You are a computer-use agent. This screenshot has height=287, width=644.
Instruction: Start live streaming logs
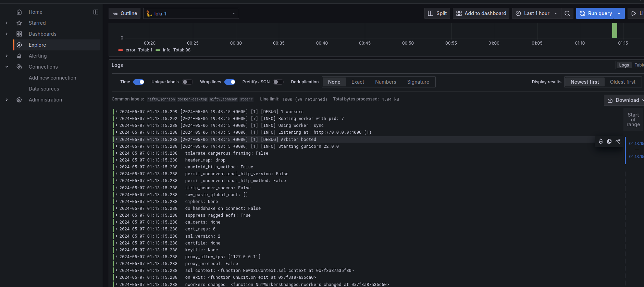tap(636, 13)
